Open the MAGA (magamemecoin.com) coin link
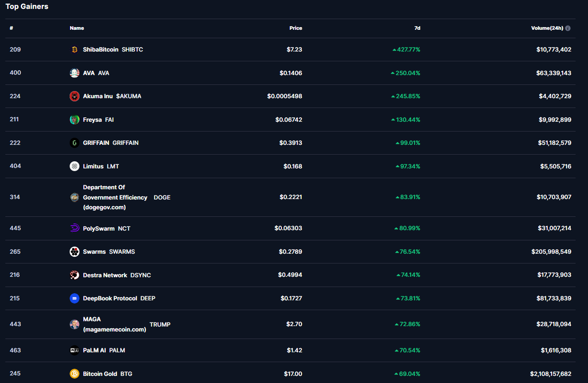 [114, 324]
